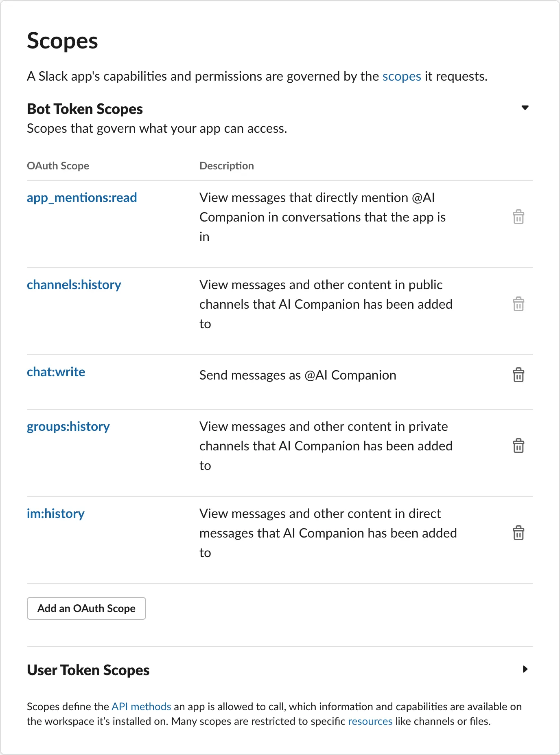560x755 pixels.
Task: Click Add an OAuth Scope
Action: click(86, 608)
